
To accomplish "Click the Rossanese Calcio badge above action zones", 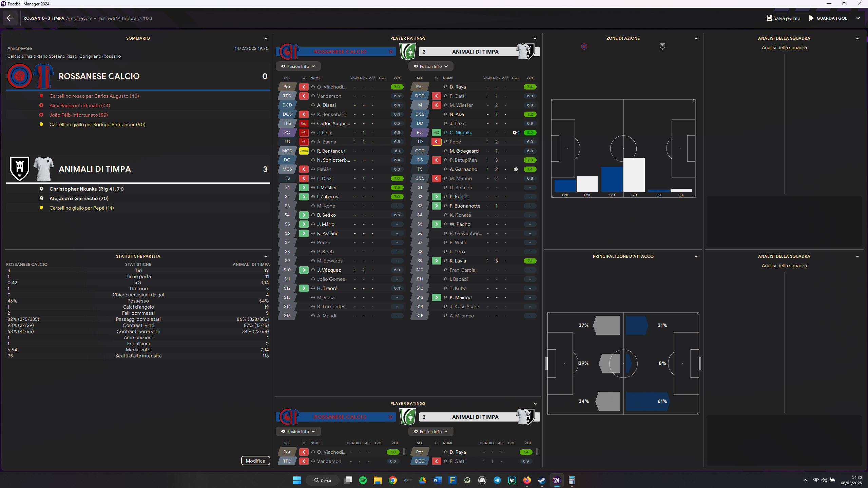I will [x=584, y=46].
